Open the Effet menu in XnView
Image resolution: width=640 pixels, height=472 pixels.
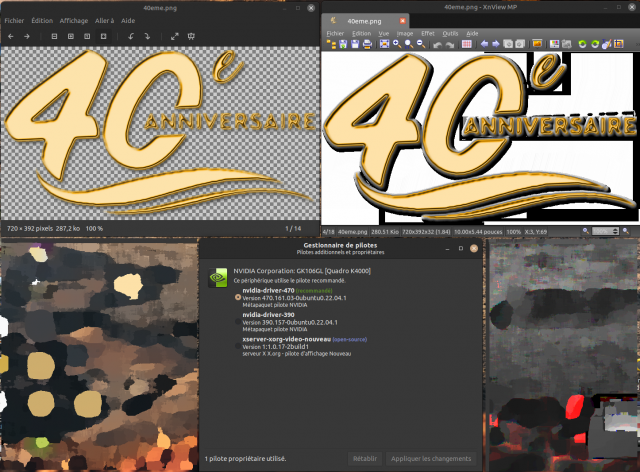(x=428, y=33)
